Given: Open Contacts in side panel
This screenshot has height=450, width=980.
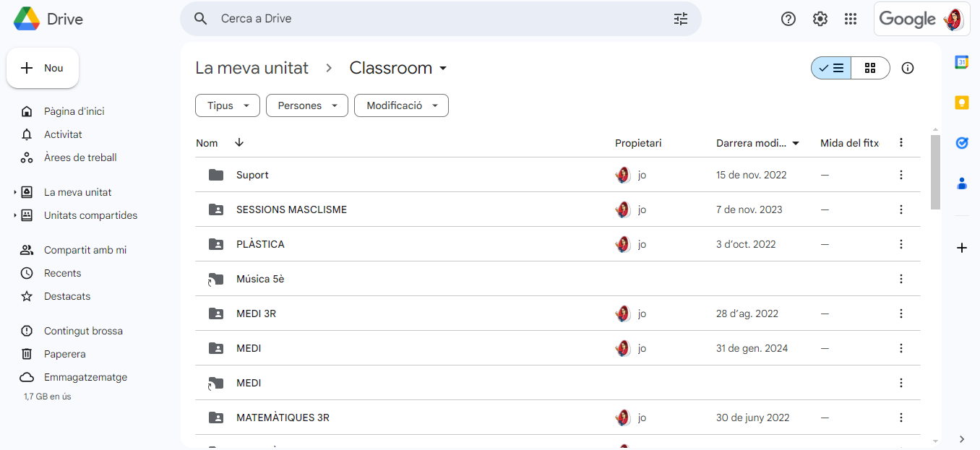Looking at the screenshot, I should [x=962, y=183].
